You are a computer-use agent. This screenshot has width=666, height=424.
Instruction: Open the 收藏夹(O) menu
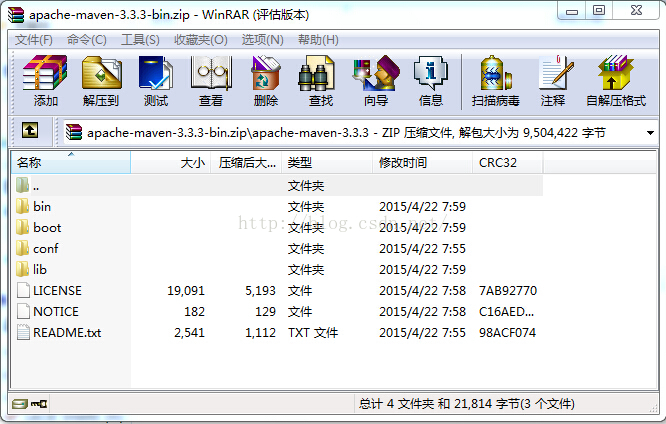(200, 40)
